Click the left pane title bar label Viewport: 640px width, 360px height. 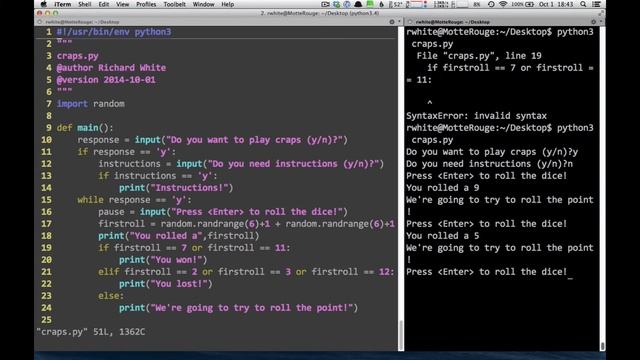[82, 22]
